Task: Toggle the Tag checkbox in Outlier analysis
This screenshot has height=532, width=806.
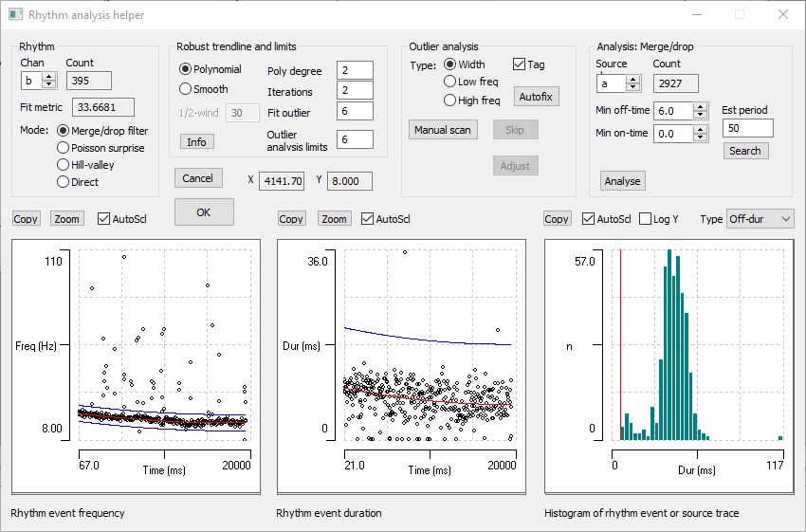Action: pyautogui.click(x=519, y=64)
